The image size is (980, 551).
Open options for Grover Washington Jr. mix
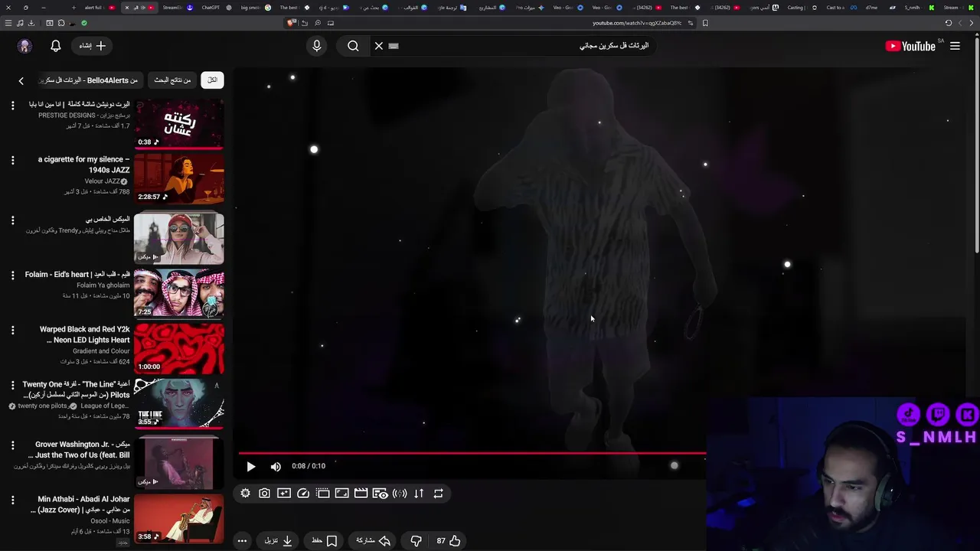click(12, 445)
